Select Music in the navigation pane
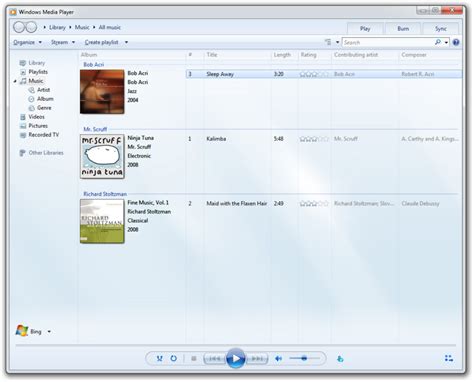This screenshot has width=474, height=382. click(x=36, y=81)
